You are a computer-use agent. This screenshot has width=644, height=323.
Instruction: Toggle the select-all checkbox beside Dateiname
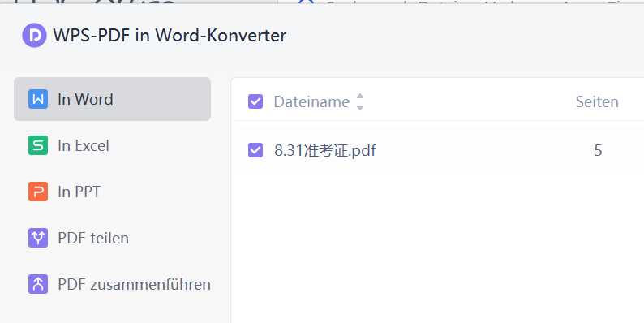pos(255,101)
